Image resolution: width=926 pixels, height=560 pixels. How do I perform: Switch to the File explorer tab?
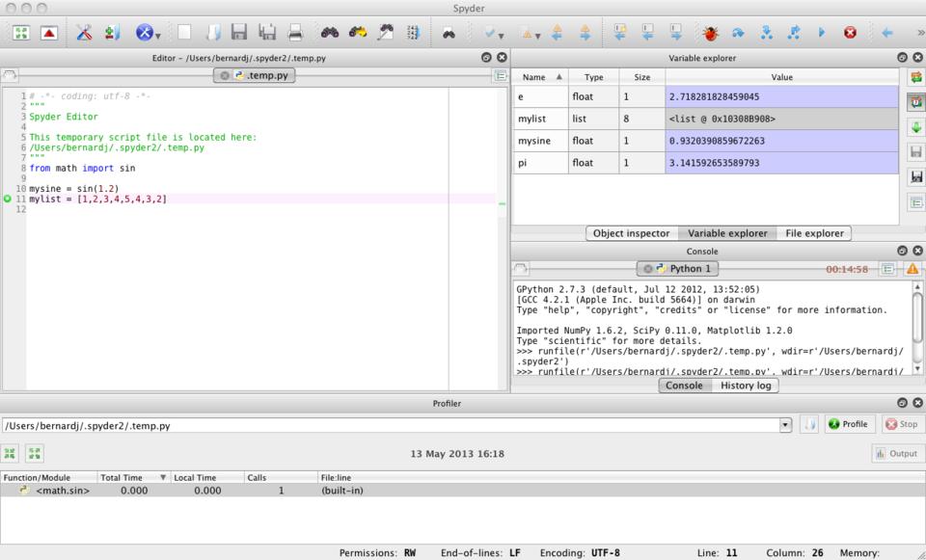point(814,233)
